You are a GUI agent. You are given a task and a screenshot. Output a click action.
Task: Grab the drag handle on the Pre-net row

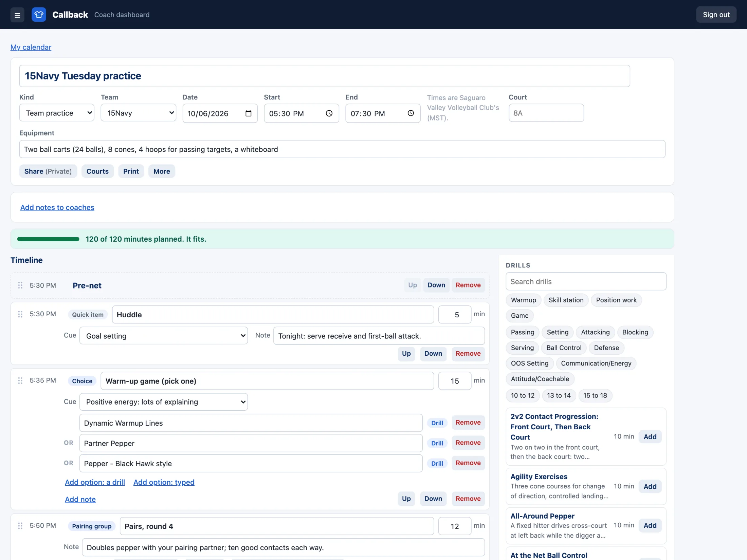point(20,285)
